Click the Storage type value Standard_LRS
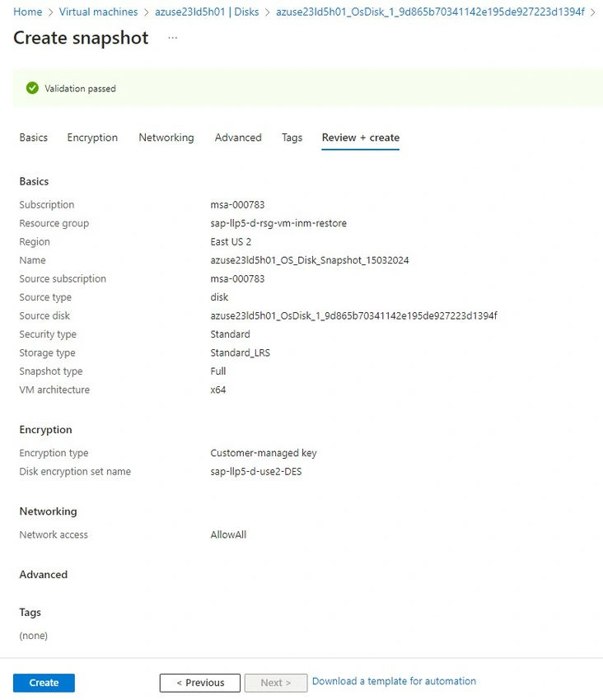This screenshot has height=700, width=603. click(x=240, y=353)
